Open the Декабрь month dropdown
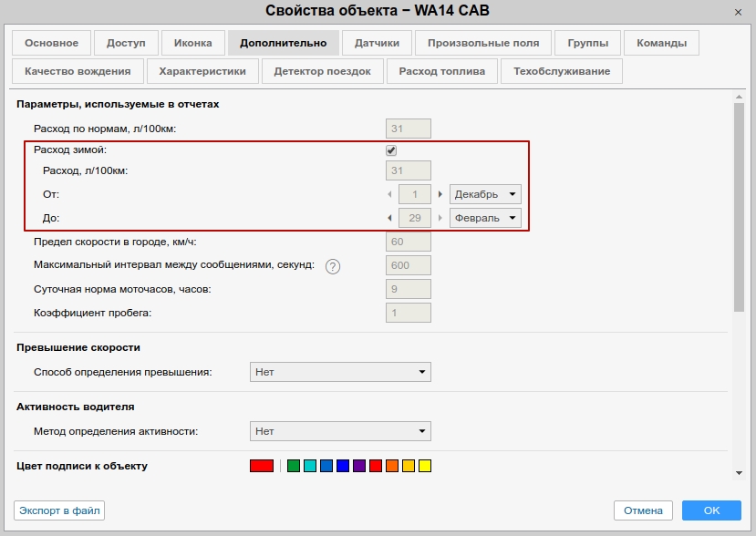Screen dimensions: 756x536 coord(485,194)
